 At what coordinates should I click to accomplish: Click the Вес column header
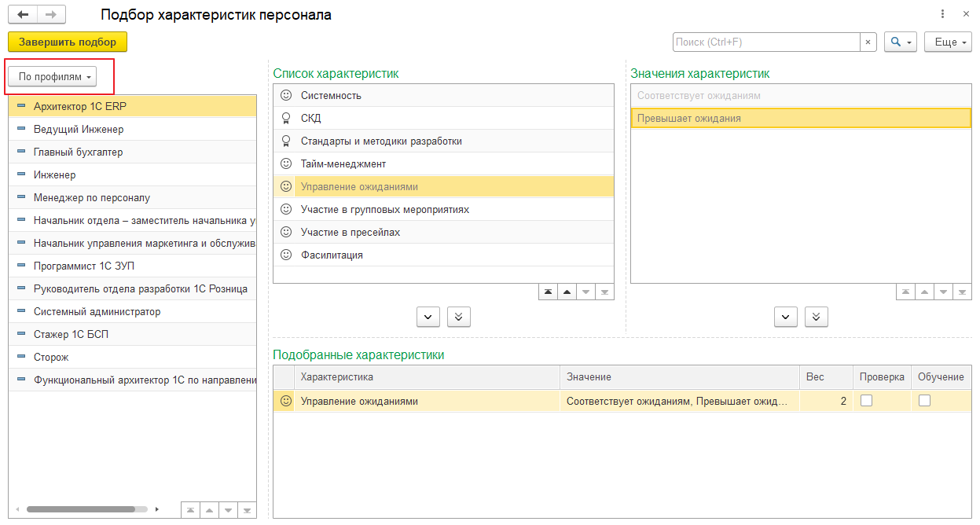pos(815,377)
